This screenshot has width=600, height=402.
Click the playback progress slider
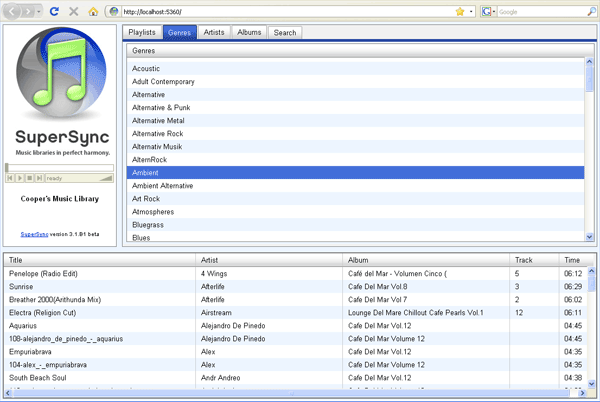[59, 168]
